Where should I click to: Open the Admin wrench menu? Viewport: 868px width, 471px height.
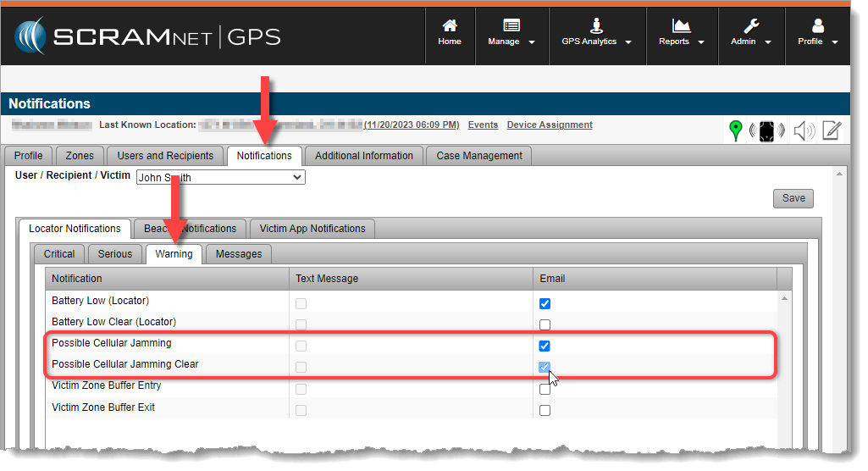(x=750, y=32)
